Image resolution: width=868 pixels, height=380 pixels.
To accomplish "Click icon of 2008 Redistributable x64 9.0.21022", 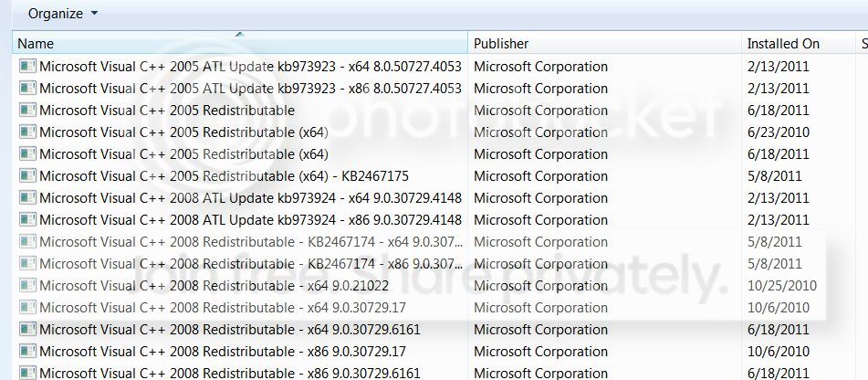I will click(27, 286).
